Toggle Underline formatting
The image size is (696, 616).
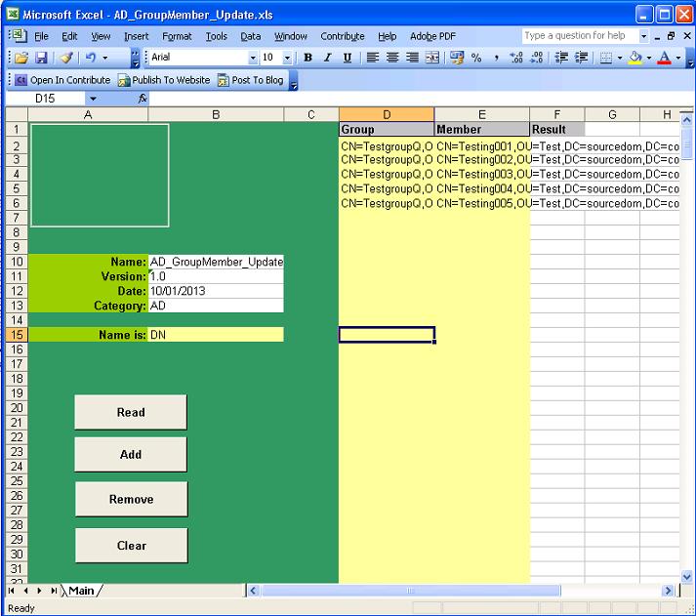coord(348,59)
